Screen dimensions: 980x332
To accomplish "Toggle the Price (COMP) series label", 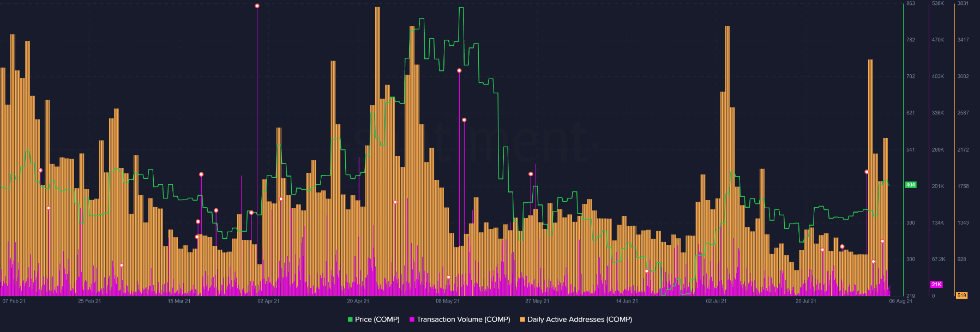I will click(x=377, y=319).
